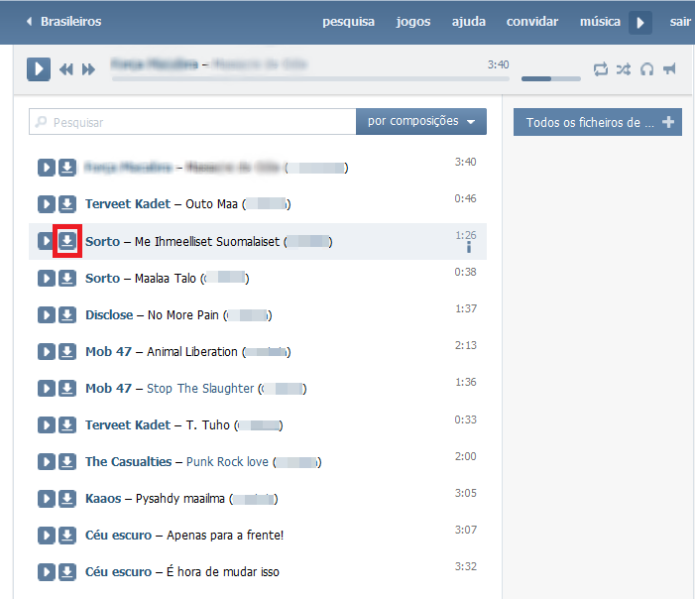Download Sorto – Me Ihmeelliset Suomalaiset
Screen dimensions: 695x599
67,241
